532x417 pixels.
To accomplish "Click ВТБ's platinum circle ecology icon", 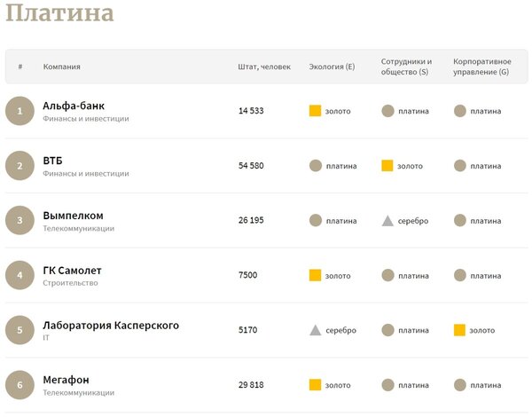I will click(315, 166).
